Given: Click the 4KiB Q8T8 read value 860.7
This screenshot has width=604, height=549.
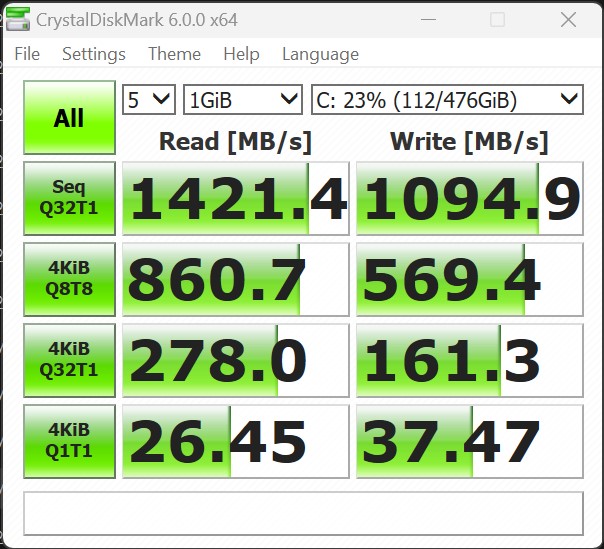Looking at the screenshot, I should tap(236, 280).
